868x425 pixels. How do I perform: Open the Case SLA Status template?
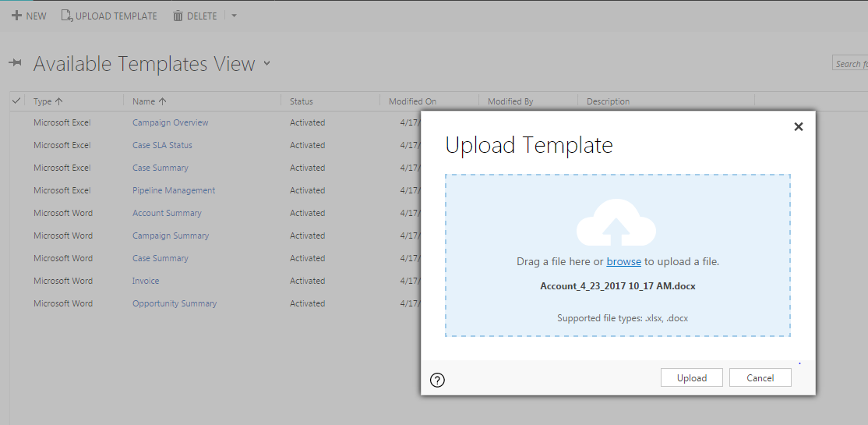[x=162, y=145]
